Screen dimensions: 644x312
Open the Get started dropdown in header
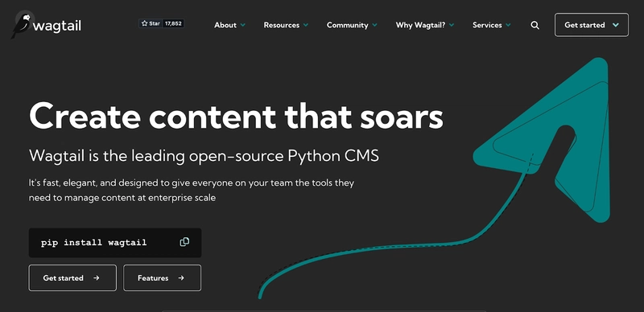(592, 25)
